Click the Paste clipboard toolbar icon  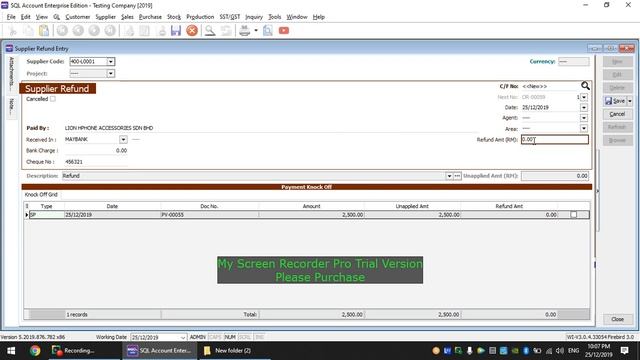[x=44, y=31]
